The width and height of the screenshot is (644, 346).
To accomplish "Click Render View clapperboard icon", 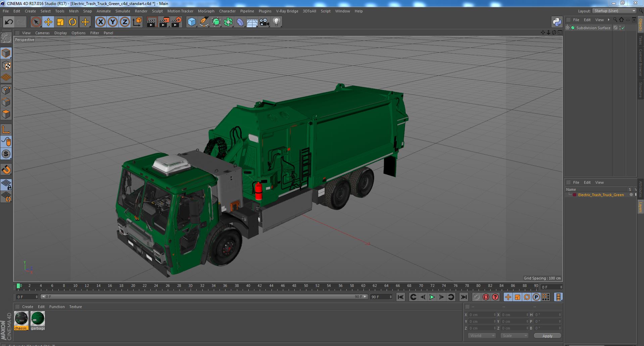I will click(x=152, y=22).
